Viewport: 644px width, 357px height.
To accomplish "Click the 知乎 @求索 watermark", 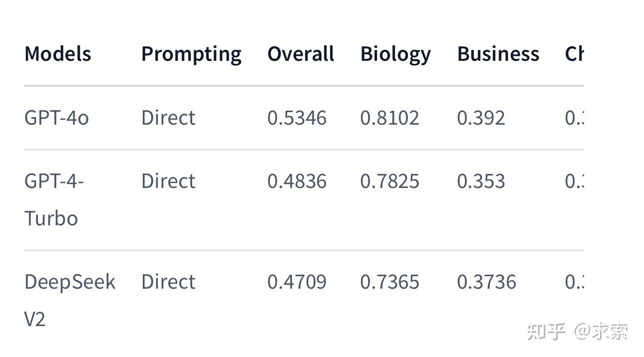I will click(x=577, y=332).
